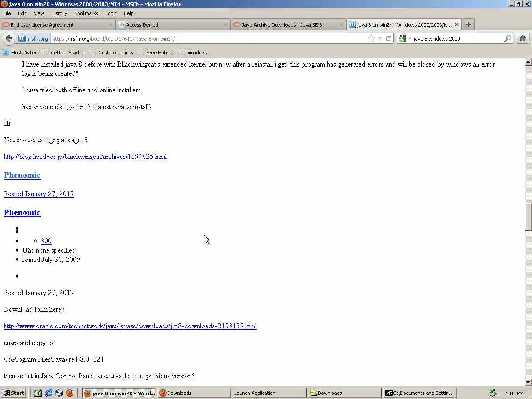Close the End user License Agreement tab

point(110,24)
